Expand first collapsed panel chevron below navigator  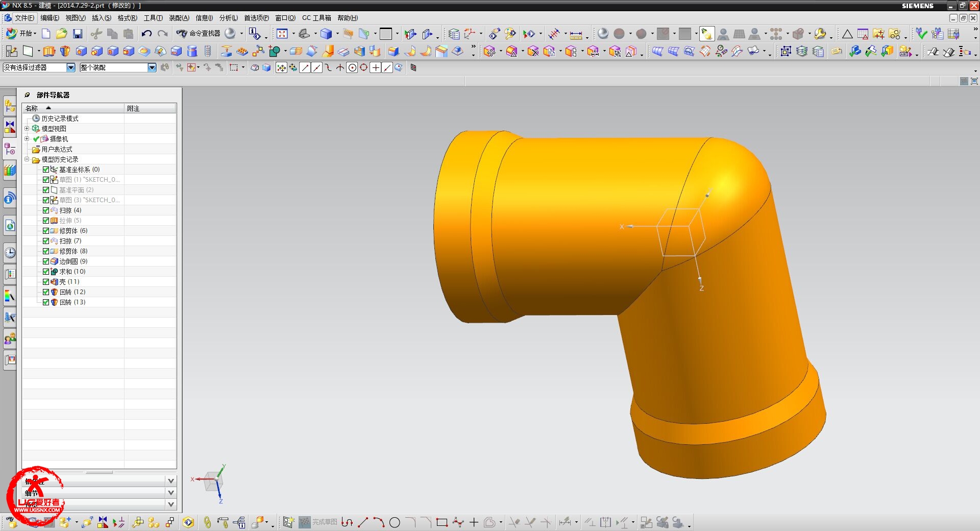pyautogui.click(x=171, y=481)
